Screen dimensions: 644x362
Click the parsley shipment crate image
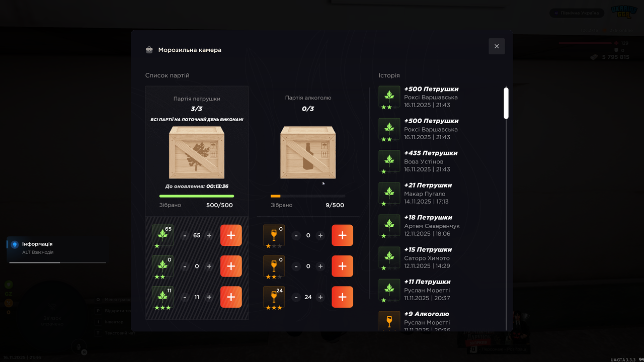click(197, 152)
